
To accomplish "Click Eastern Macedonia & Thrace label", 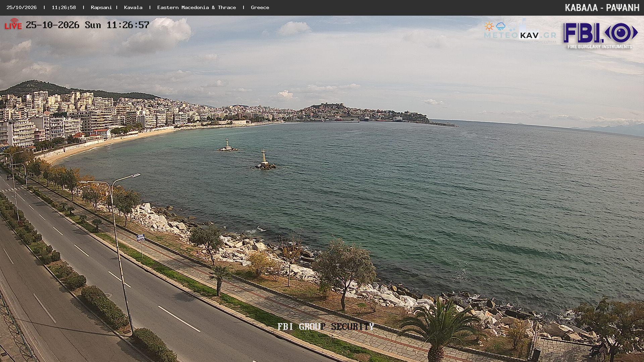I will click(x=197, y=7).
